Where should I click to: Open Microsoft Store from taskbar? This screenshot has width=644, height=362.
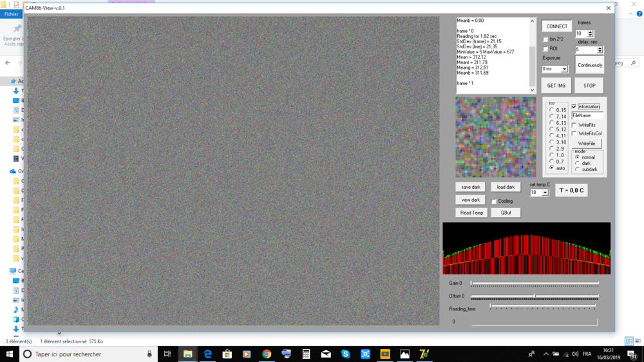coord(227,354)
